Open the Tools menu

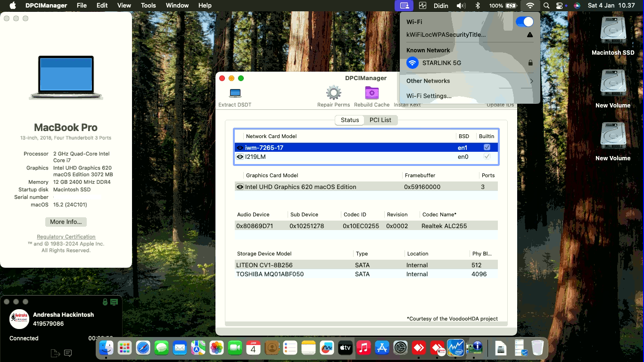click(148, 6)
